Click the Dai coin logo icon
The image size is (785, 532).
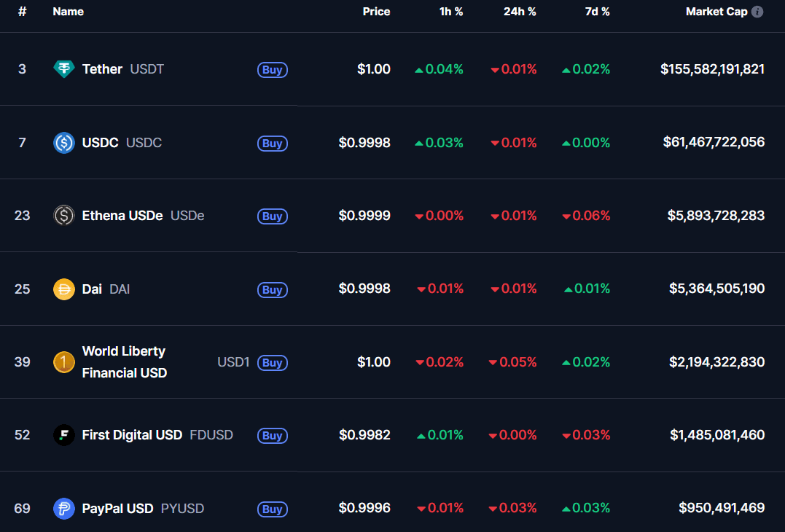[x=64, y=289]
